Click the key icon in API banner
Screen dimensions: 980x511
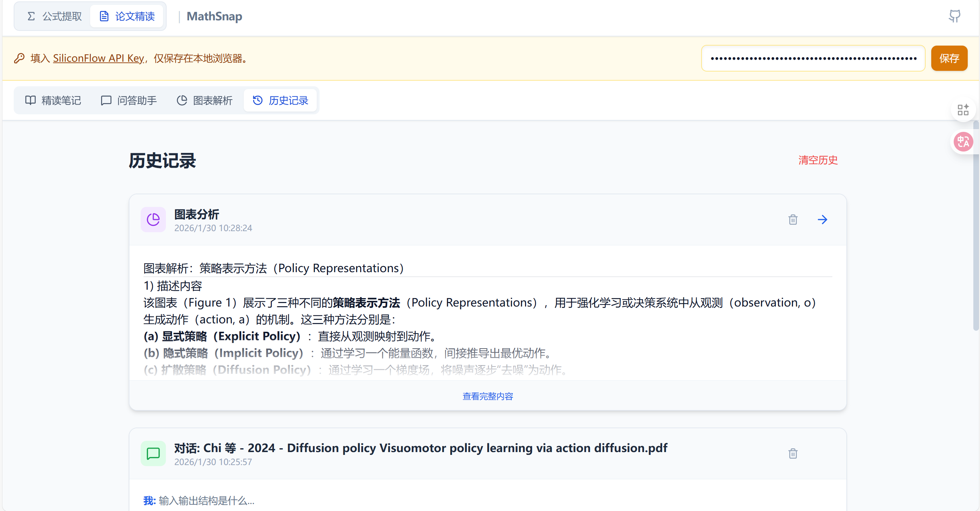click(19, 58)
